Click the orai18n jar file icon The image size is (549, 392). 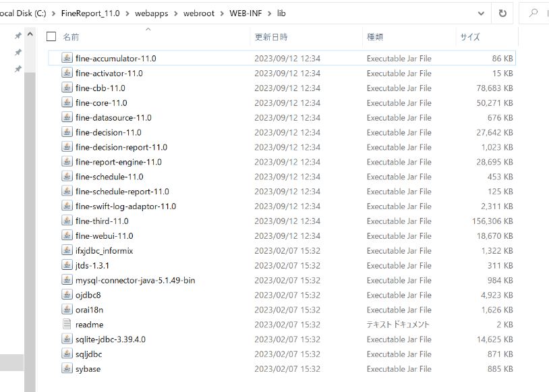(67, 309)
